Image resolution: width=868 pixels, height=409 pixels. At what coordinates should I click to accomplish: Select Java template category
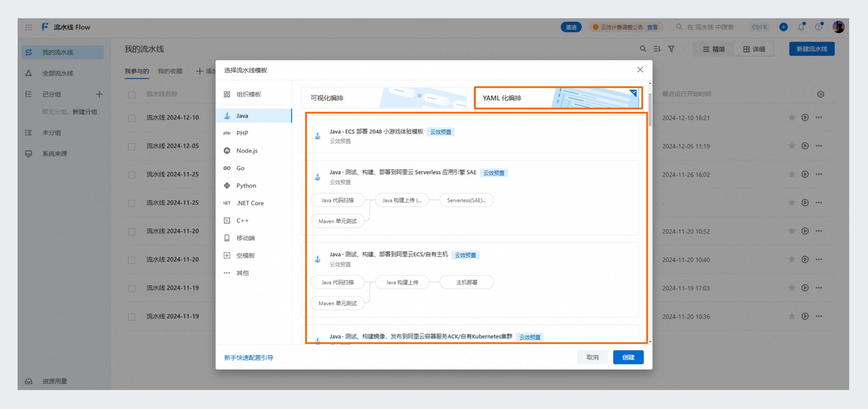click(x=253, y=115)
